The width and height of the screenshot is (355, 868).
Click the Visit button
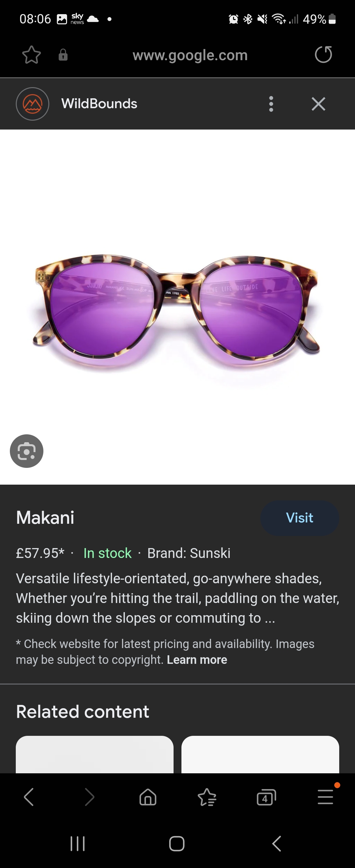coord(299,518)
